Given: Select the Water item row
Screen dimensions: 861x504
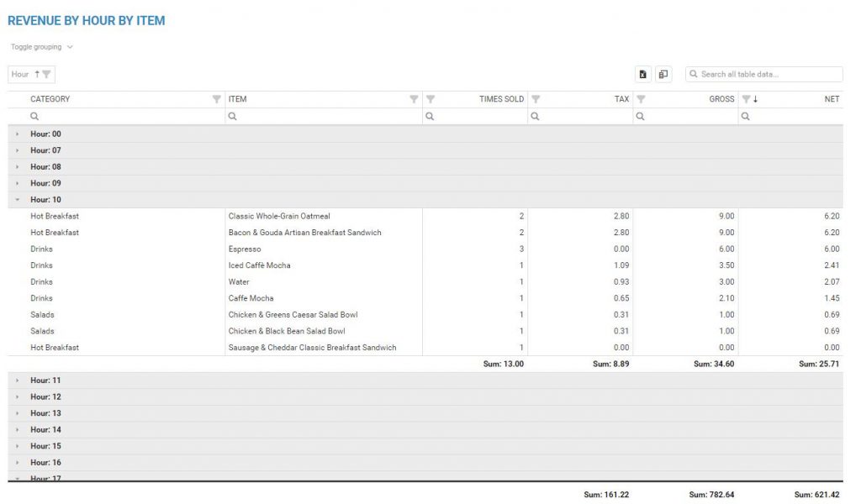Looking at the screenshot, I should [x=425, y=282].
